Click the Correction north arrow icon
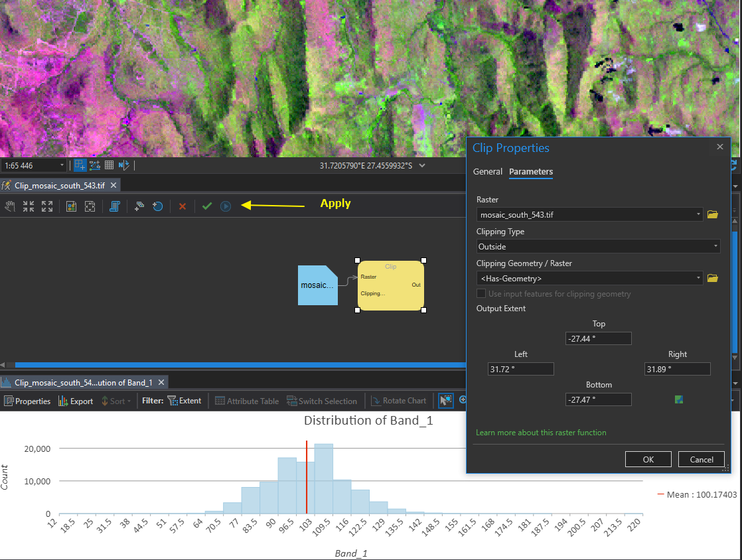 click(x=123, y=165)
